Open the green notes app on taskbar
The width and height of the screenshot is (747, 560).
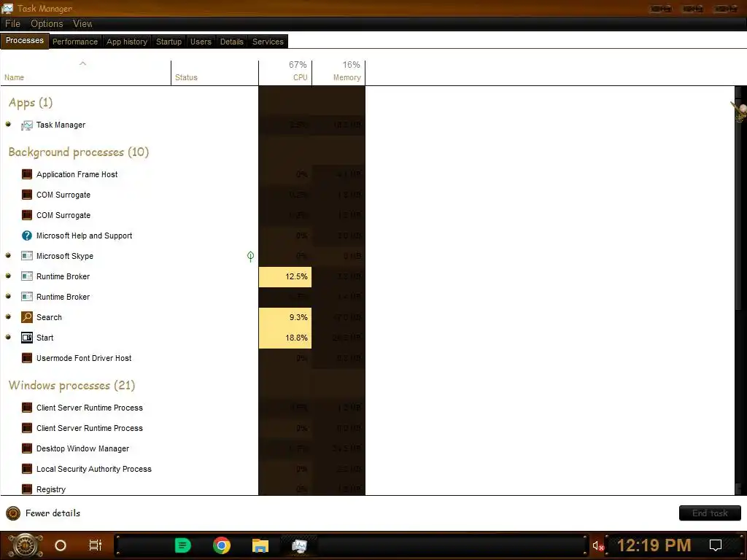[x=183, y=545]
